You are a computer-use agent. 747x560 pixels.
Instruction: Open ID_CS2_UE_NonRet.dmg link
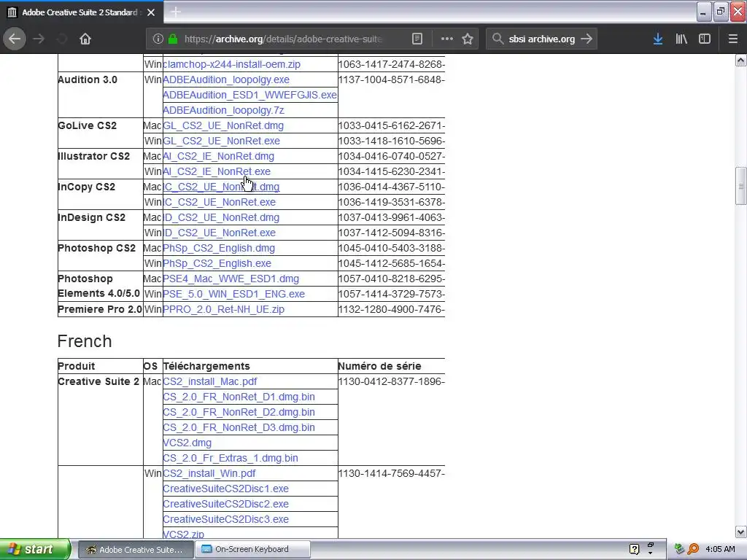[x=221, y=217]
